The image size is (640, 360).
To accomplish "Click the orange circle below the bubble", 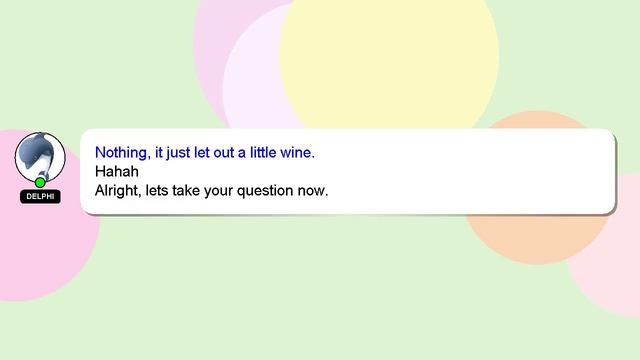I will coord(535,239).
